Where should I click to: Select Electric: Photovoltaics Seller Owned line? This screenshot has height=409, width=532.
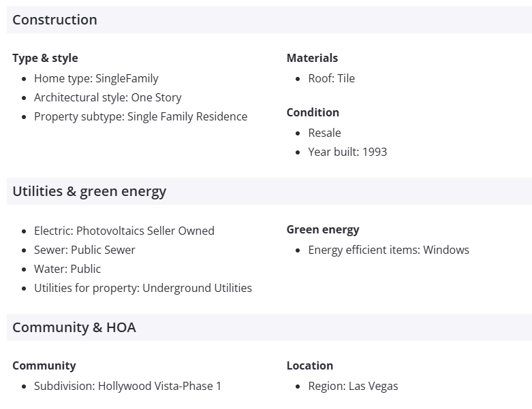(124, 231)
